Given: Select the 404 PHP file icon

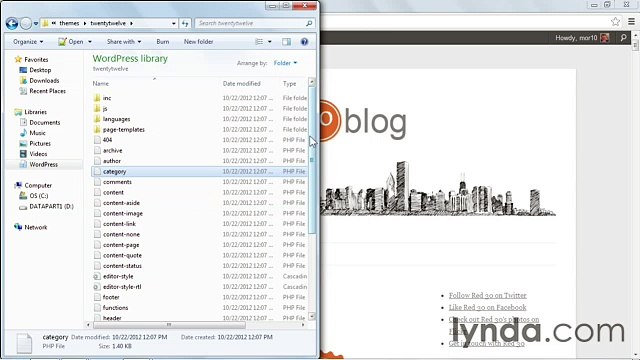Looking at the screenshot, I should tap(97, 140).
